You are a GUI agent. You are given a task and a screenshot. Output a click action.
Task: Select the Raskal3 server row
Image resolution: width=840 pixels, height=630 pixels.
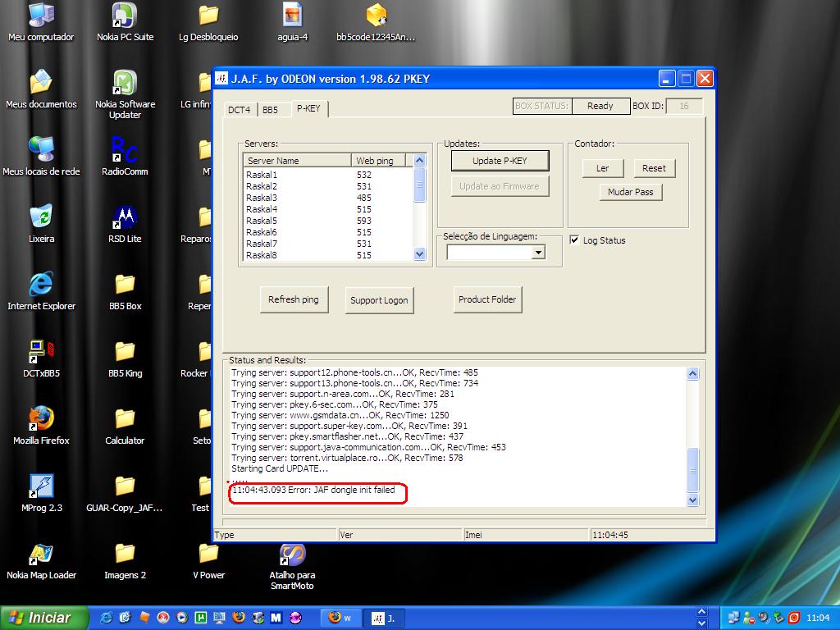coord(328,198)
